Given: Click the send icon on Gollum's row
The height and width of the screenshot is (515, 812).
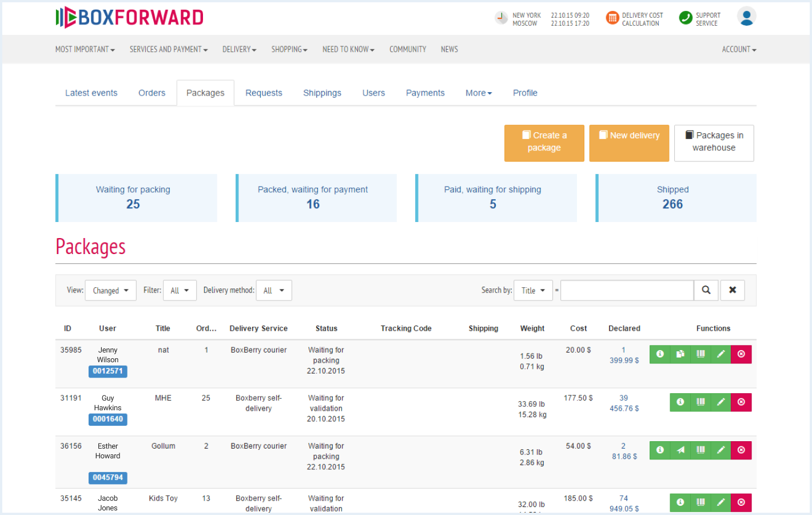Looking at the screenshot, I should tap(680, 450).
